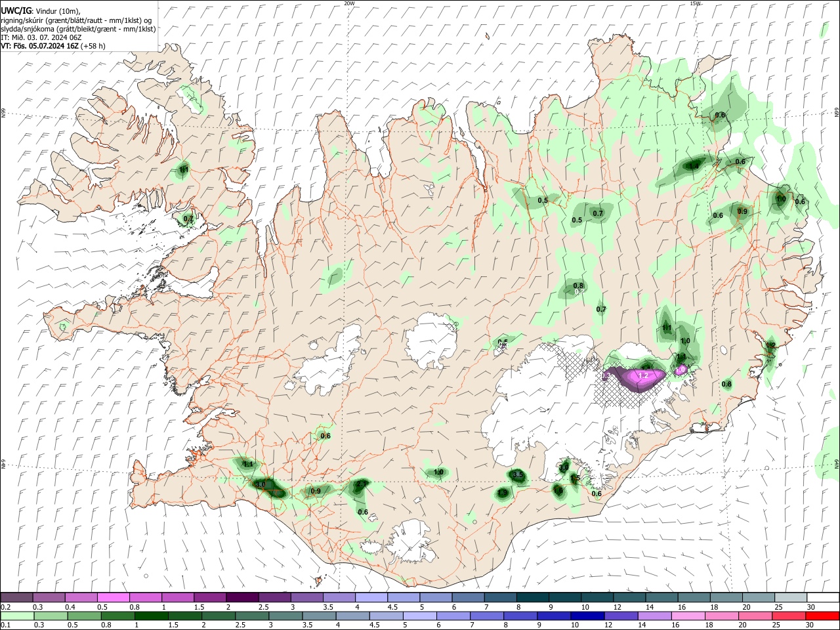Click the '(+58 h)' forecast offset text

coord(93,46)
